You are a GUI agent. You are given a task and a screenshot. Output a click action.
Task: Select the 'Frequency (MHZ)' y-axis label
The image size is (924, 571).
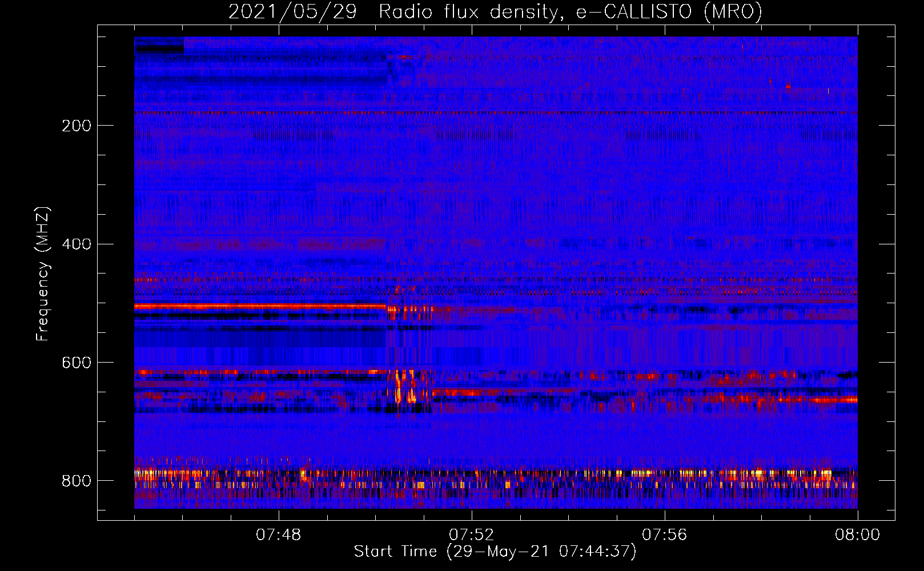click(x=42, y=274)
